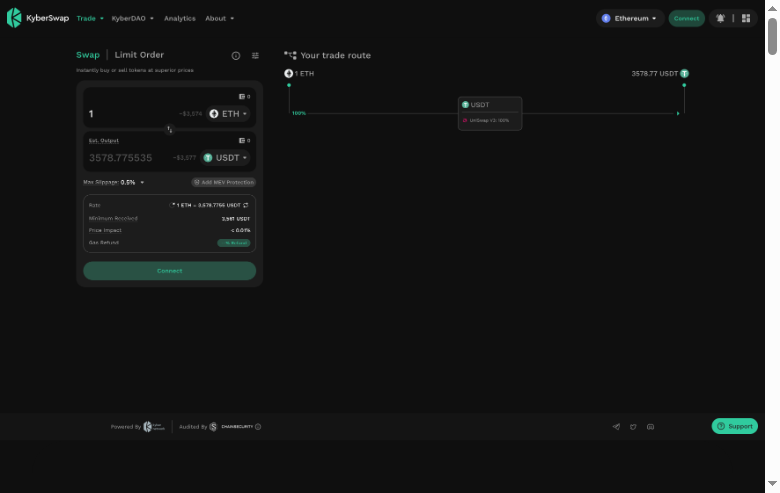Click 3578.77 USDT route output text
Viewport: 780px width, 493px height.
tap(654, 74)
